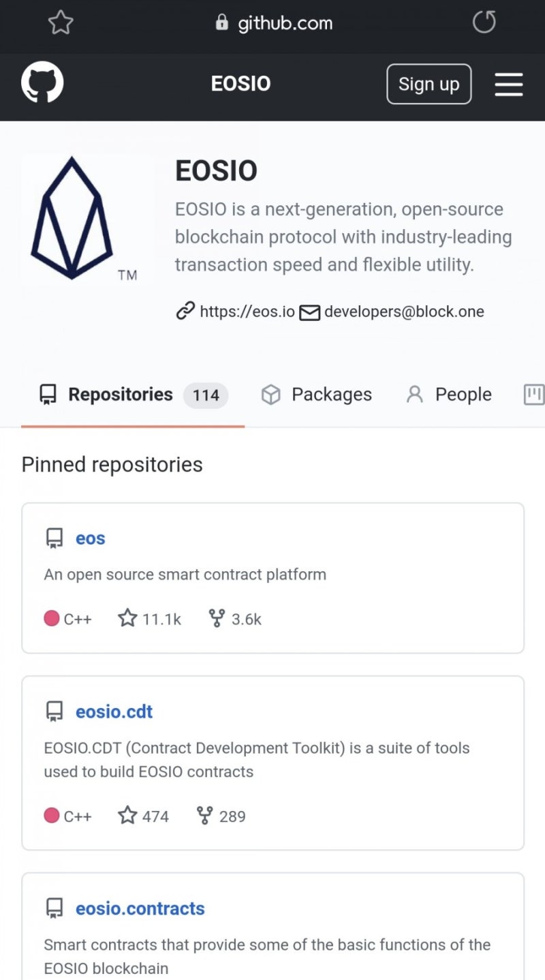
Task: Open the eosio.cdt repository link
Action: [x=114, y=711]
